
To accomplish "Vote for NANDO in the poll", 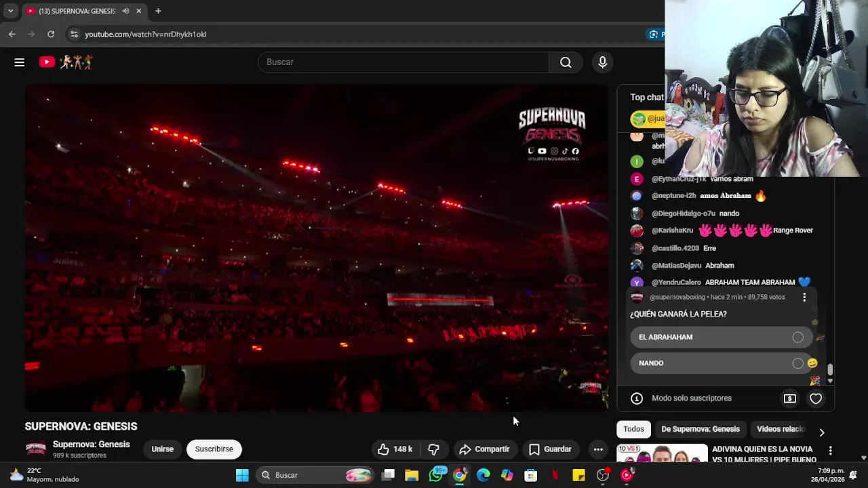I will coord(721,363).
